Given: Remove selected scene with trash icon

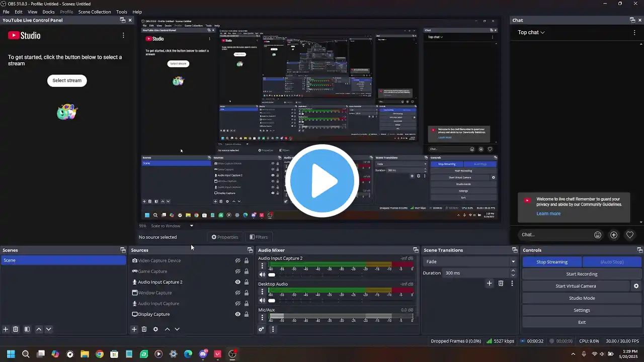Looking at the screenshot, I should 16,329.
